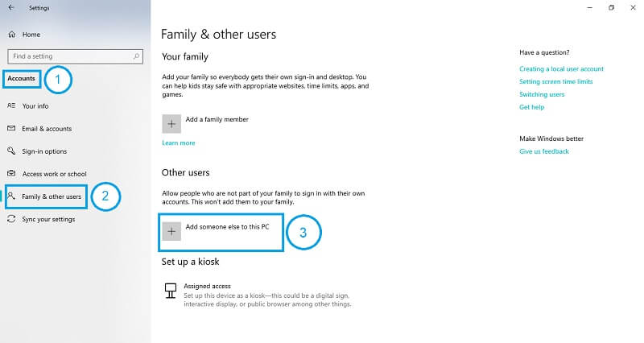Click the Other users heading

point(185,172)
